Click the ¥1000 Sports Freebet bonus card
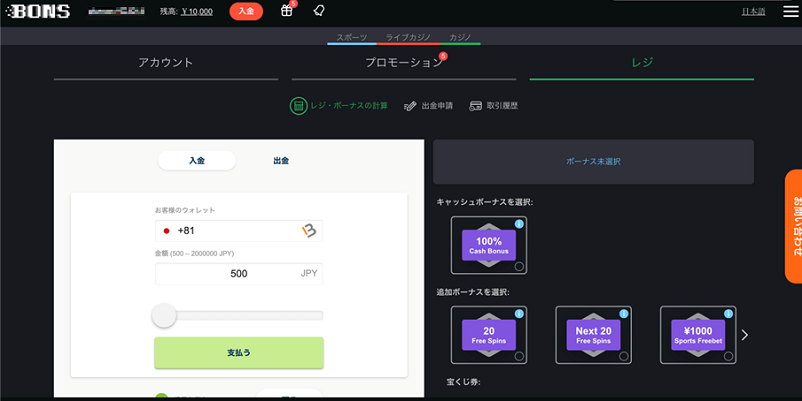Viewport: 802px width, 401px height. click(698, 335)
